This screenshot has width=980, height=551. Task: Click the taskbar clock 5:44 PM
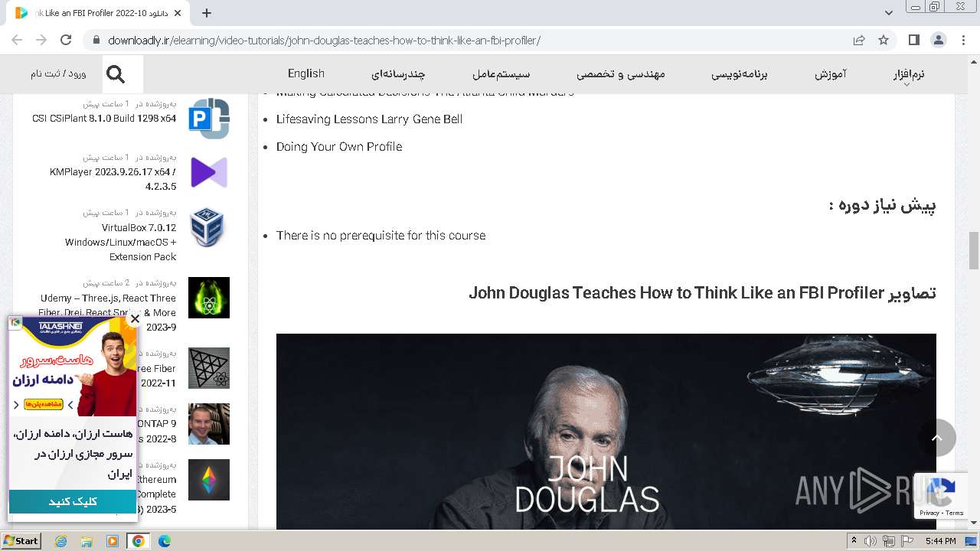940,541
